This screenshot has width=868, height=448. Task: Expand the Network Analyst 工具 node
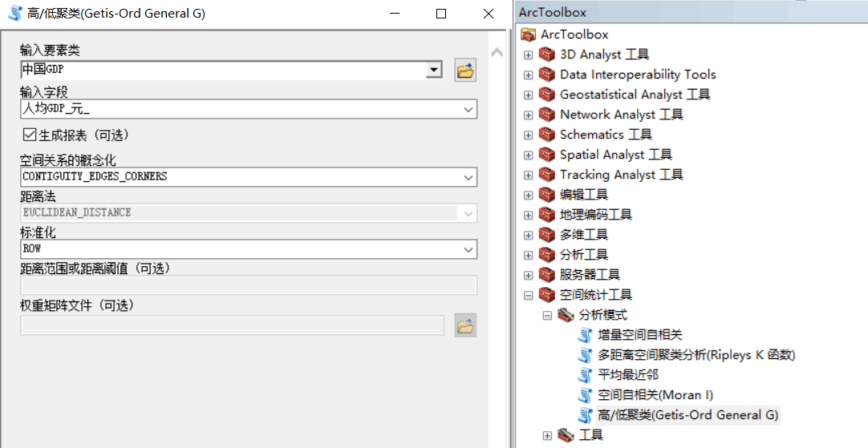coord(528,115)
